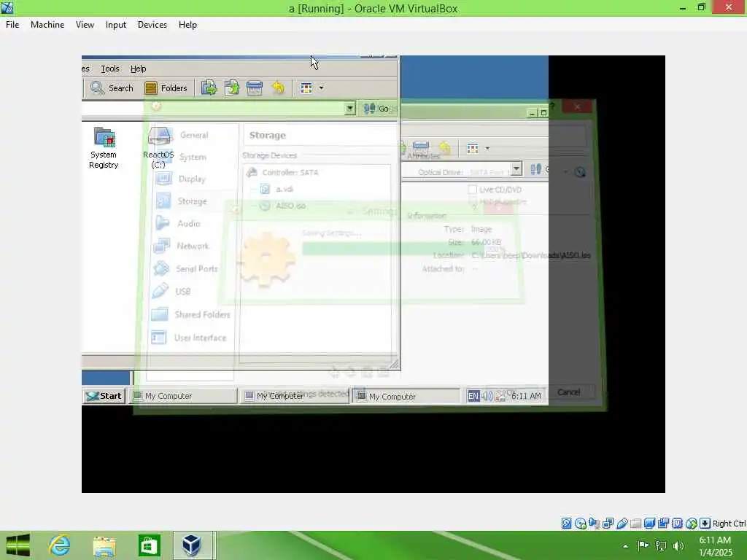Image resolution: width=747 pixels, height=560 pixels.
Task: Launch Internet Explorer from taskbar
Action: (x=59, y=545)
